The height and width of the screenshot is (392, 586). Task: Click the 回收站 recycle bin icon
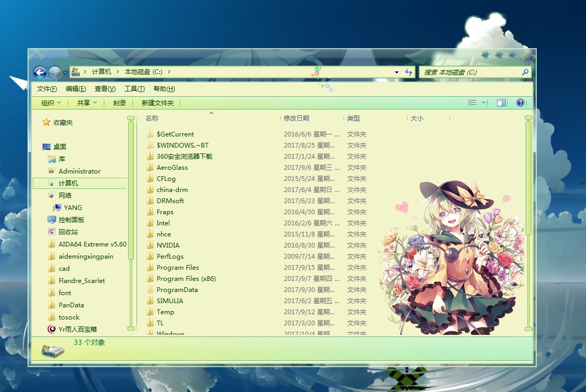(x=52, y=232)
